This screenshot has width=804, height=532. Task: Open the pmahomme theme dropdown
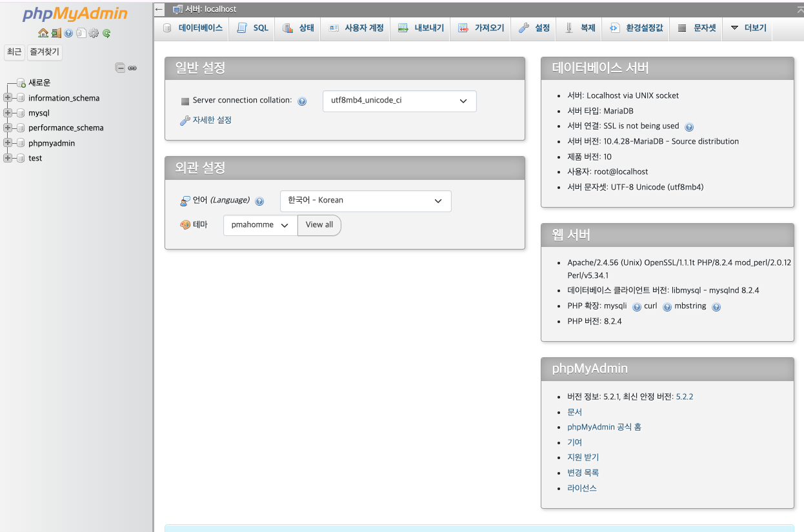point(261,225)
